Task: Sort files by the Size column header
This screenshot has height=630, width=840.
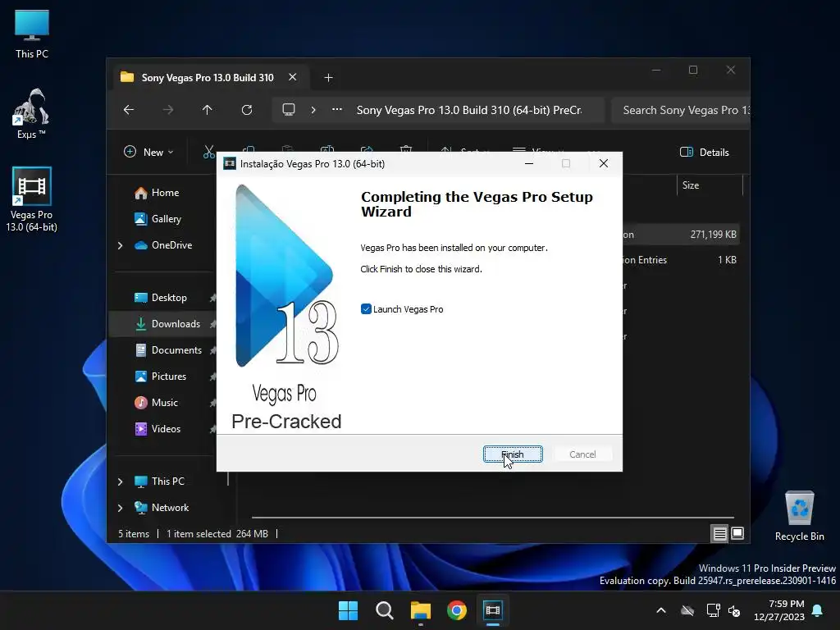Action: (710, 185)
